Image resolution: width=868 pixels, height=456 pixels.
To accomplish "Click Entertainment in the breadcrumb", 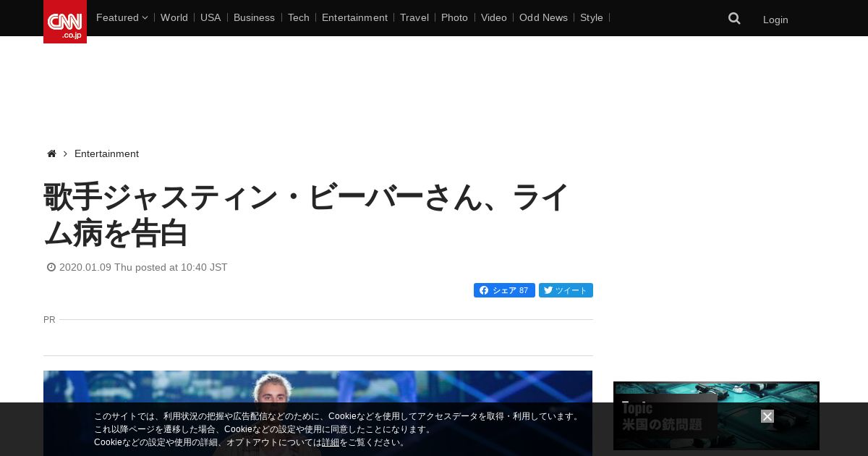I will 106,153.
